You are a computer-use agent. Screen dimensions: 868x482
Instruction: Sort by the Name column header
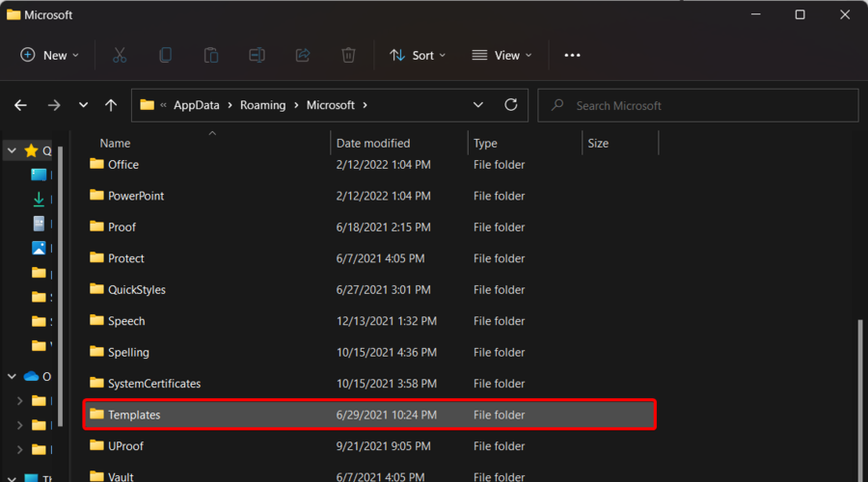[115, 144]
